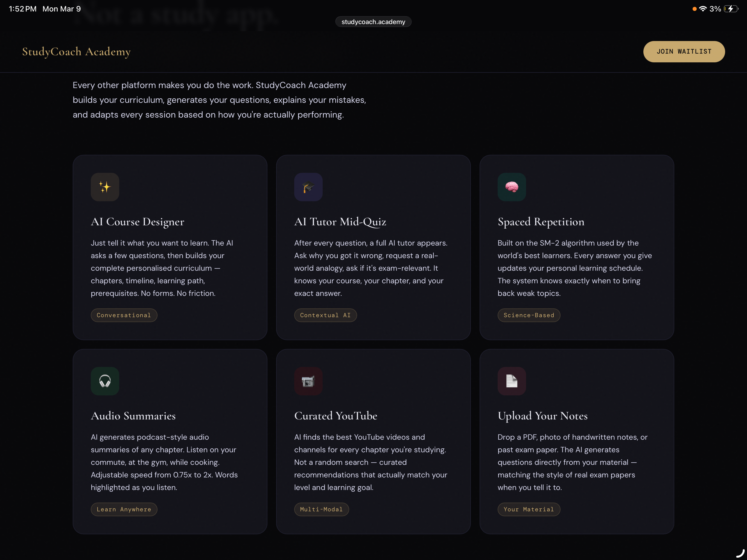The width and height of the screenshot is (747, 560).
Task: Click the sparkles icon on AI Course Designer
Action: [105, 187]
